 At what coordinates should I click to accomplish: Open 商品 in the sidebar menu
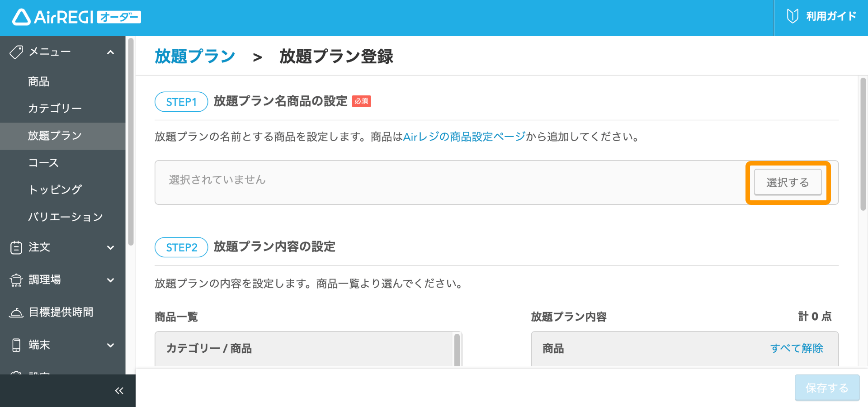tap(39, 82)
